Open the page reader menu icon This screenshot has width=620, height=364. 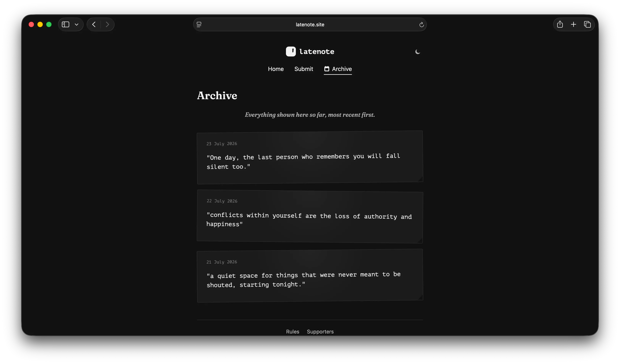point(199,24)
